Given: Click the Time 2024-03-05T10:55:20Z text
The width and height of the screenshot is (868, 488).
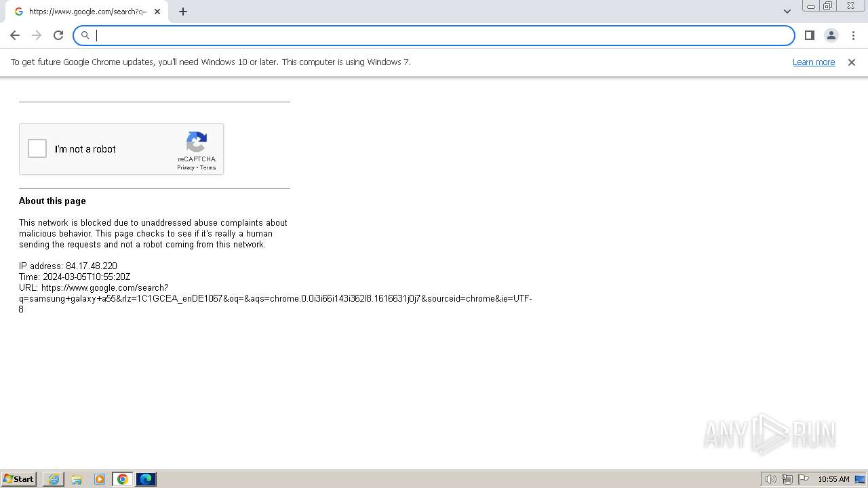Looking at the screenshot, I should tap(75, 277).
